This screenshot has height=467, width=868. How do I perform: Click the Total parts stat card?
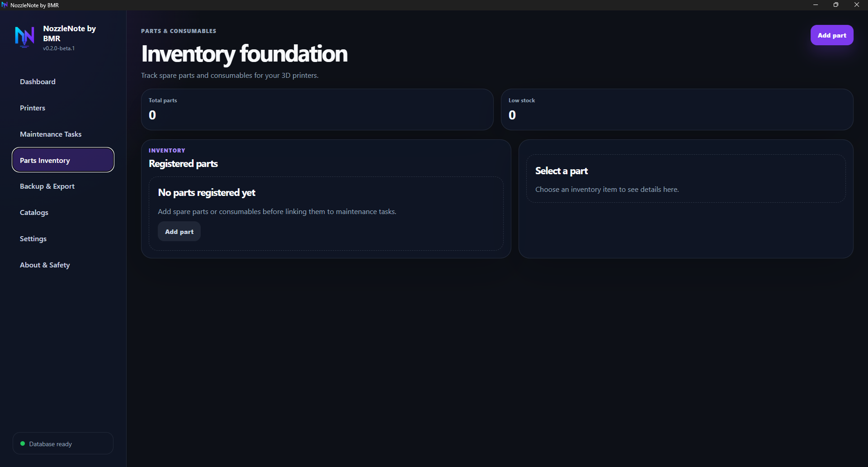point(317,110)
